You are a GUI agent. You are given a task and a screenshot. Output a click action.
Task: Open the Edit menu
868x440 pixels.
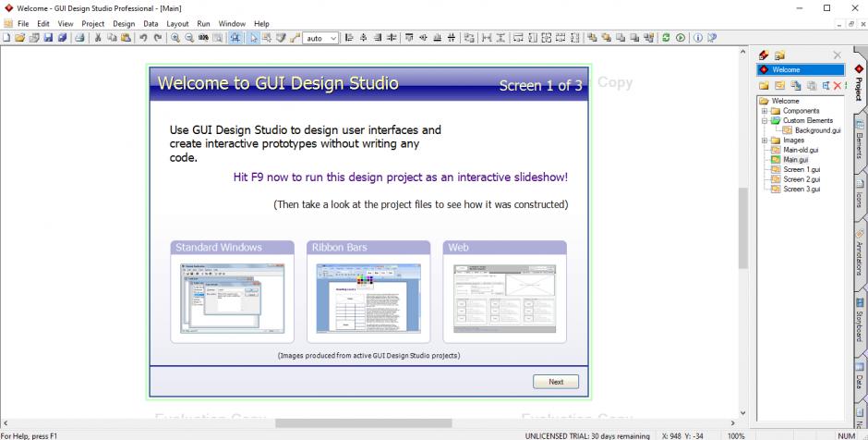coord(43,24)
